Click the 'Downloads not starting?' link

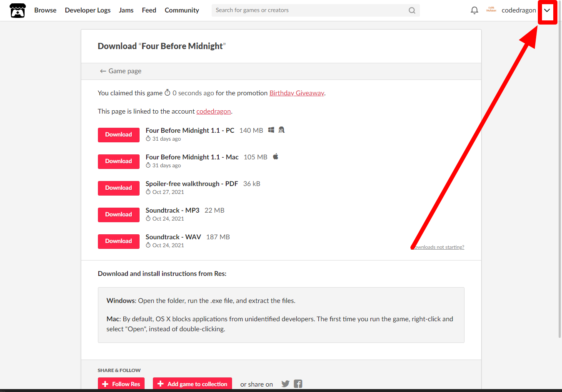[x=437, y=247]
